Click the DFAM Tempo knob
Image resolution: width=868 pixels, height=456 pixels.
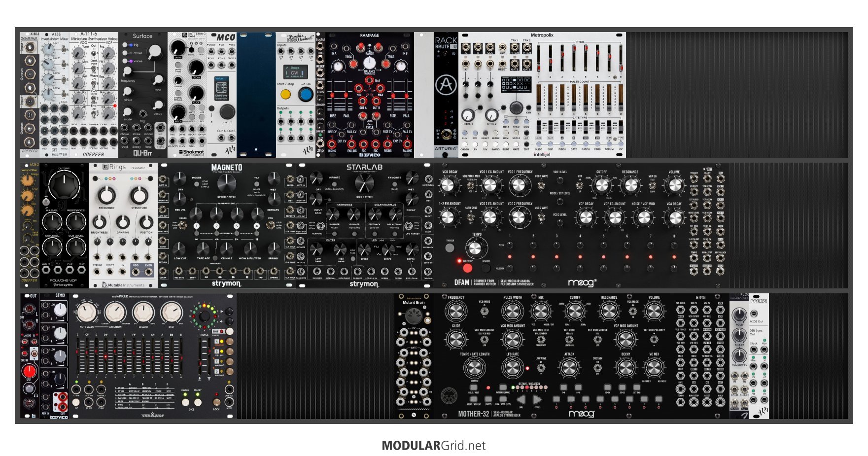point(476,247)
